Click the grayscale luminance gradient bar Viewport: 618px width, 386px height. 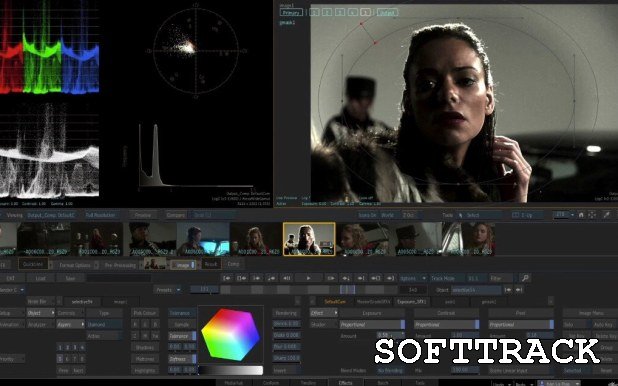tap(231, 370)
